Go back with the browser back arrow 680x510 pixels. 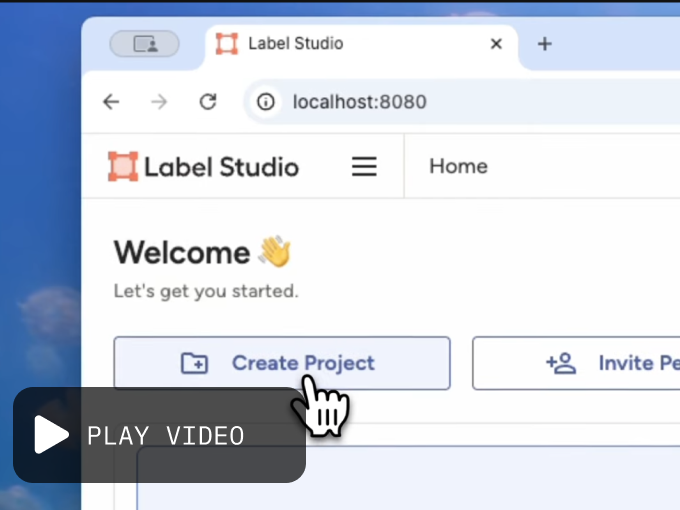click(111, 101)
